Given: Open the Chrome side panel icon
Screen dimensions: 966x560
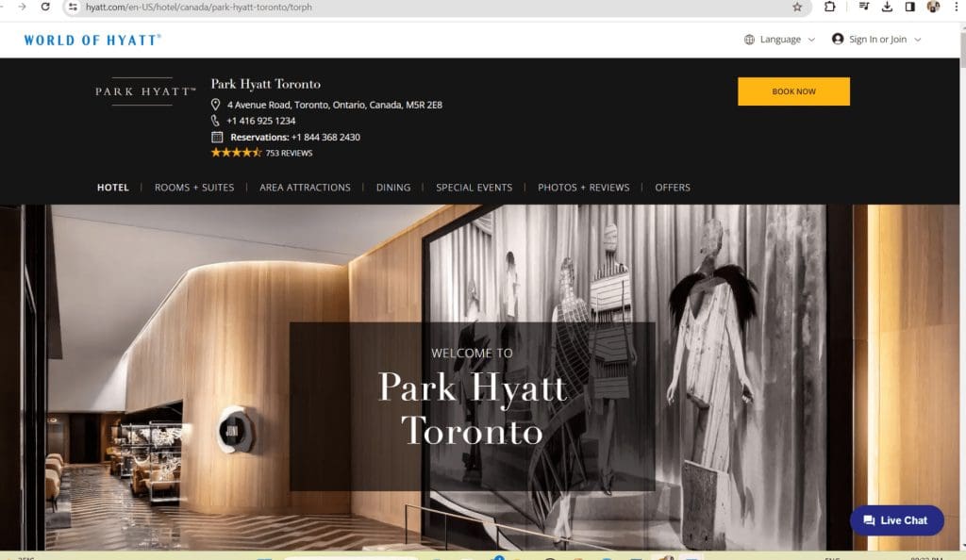Looking at the screenshot, I should 911,8.
